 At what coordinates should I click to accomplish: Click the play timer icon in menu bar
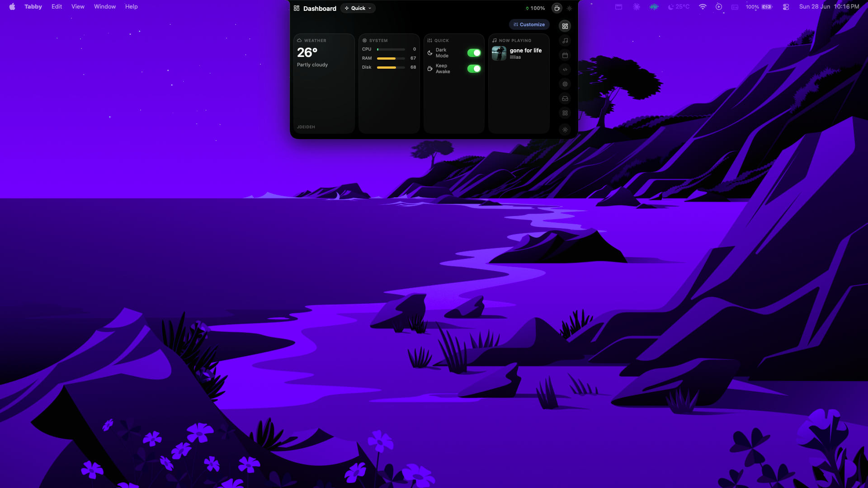tap(719, 7)
